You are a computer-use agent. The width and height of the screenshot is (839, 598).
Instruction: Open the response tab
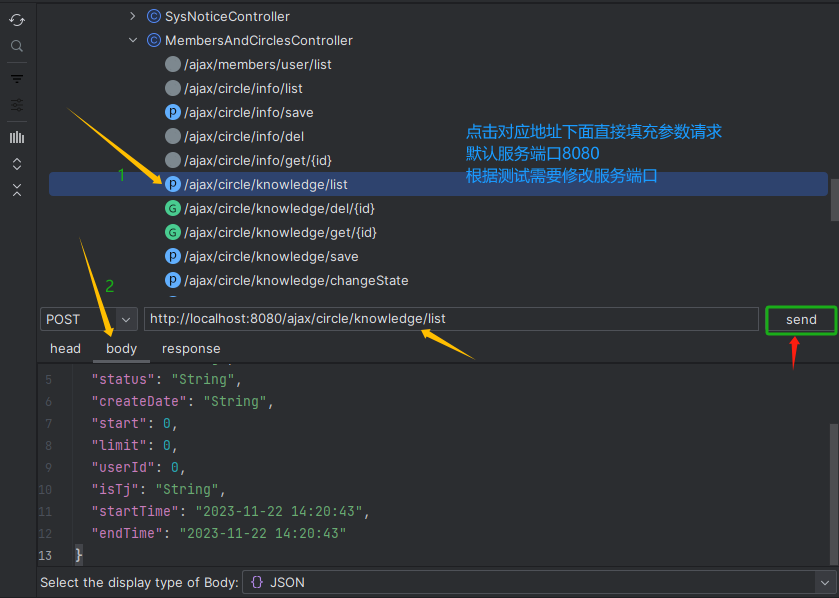point(191,348)
